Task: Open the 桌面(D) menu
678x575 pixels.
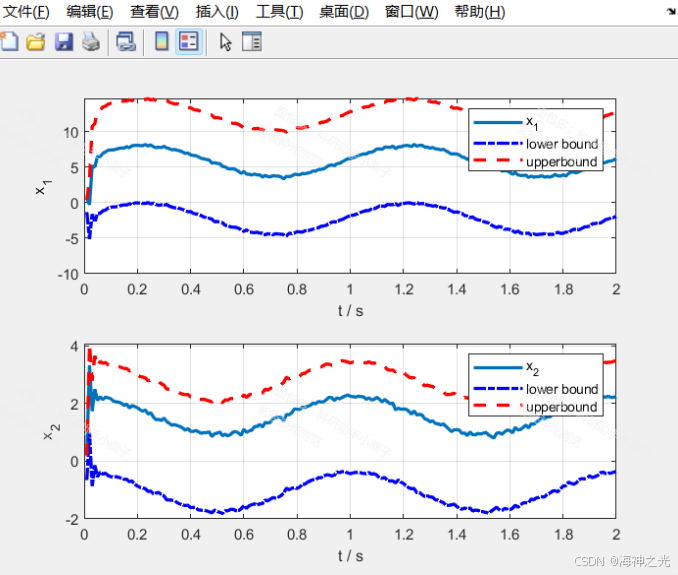Action: click(344, 12)
